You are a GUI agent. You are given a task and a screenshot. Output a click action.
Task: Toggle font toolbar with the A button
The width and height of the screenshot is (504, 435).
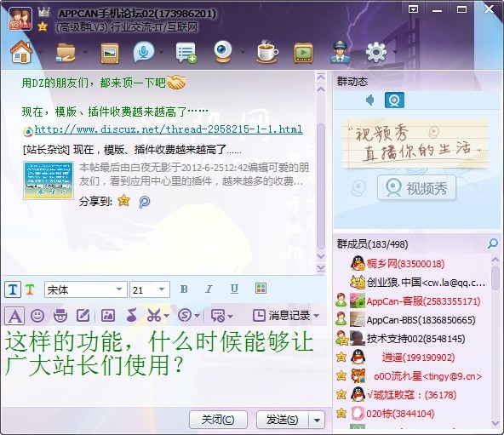pos(14,316)
